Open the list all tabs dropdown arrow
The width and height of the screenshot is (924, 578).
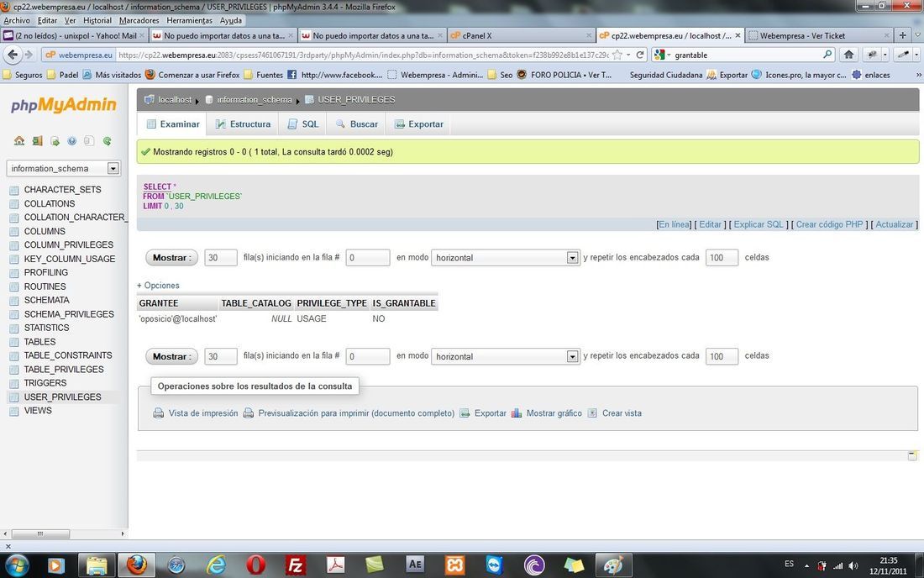(x=917, y=35)
